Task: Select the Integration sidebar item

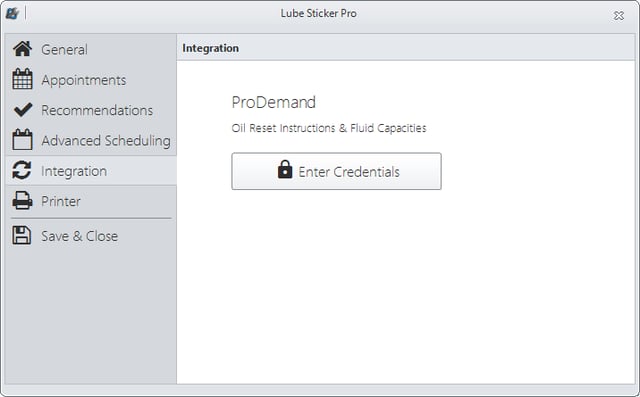Action: (91, 171)
